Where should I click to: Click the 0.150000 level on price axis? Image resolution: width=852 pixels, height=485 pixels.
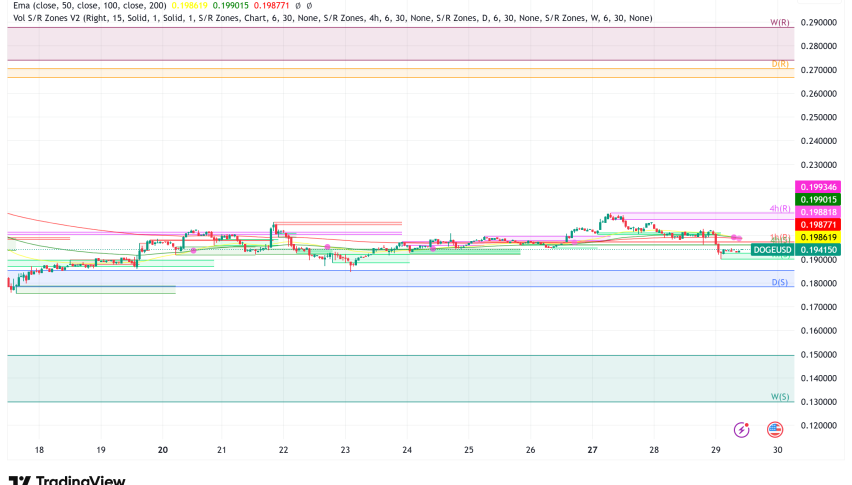(820, 355)
